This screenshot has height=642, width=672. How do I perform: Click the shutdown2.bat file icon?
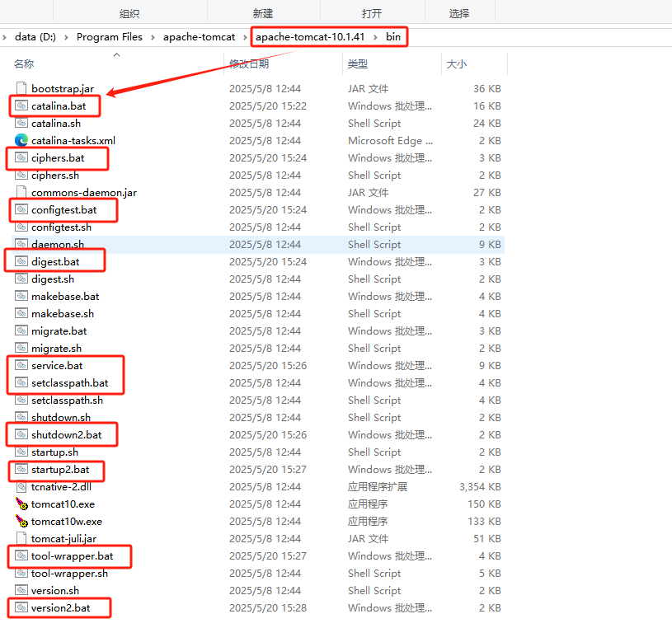(21, 434)
